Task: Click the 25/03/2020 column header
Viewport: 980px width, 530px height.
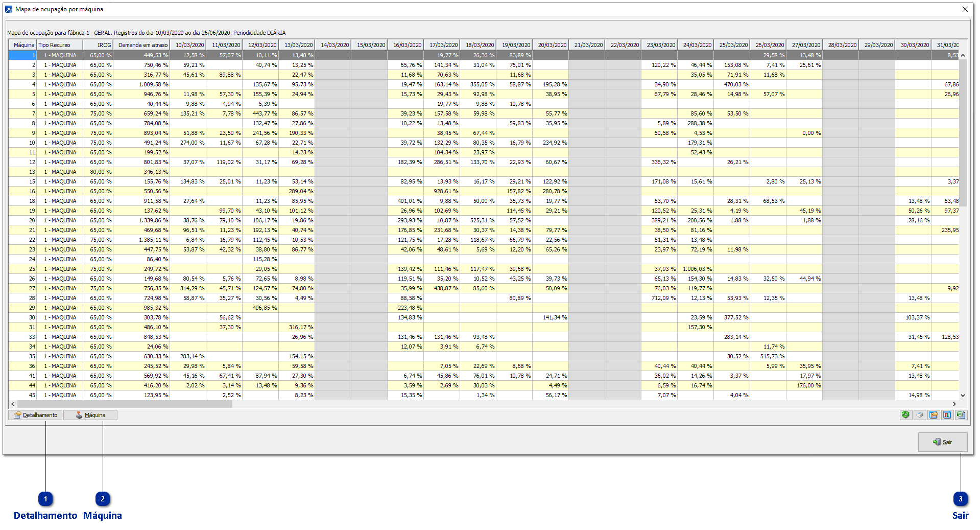Action: [x=732, y=45]
